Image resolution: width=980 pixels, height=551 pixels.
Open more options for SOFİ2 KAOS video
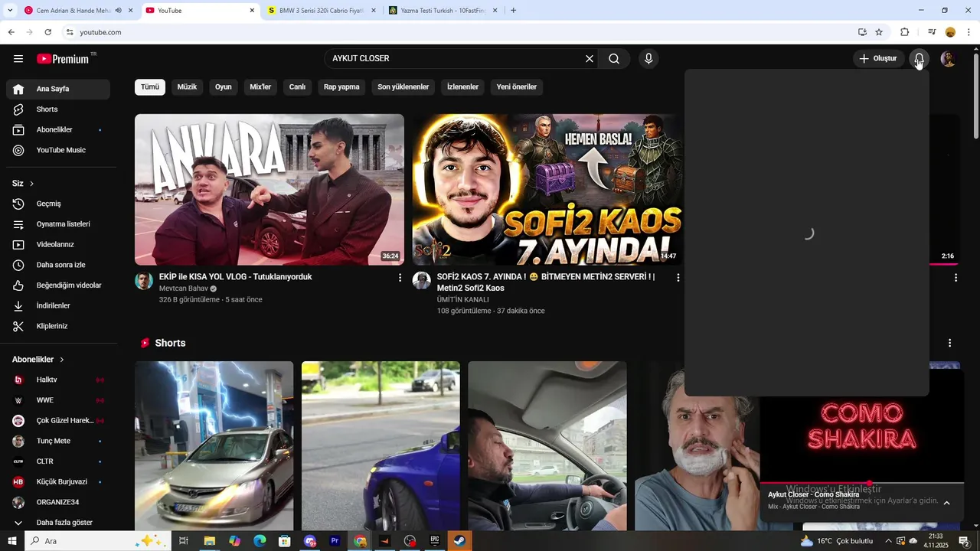pyautogui.click(x=678, y=278)
